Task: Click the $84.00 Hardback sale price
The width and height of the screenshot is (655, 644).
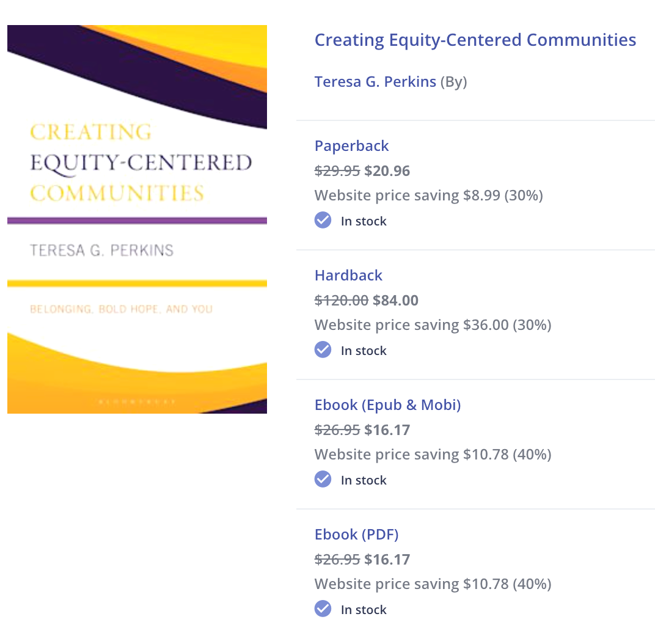Action: (395, 301)
